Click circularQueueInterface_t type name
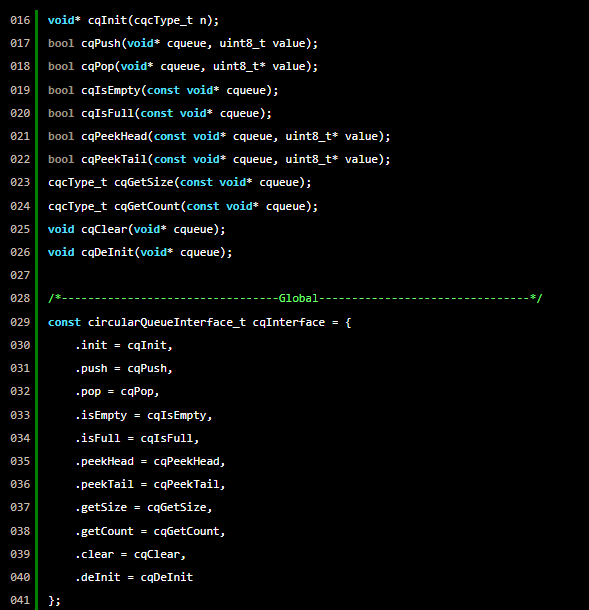 point(167,322)
